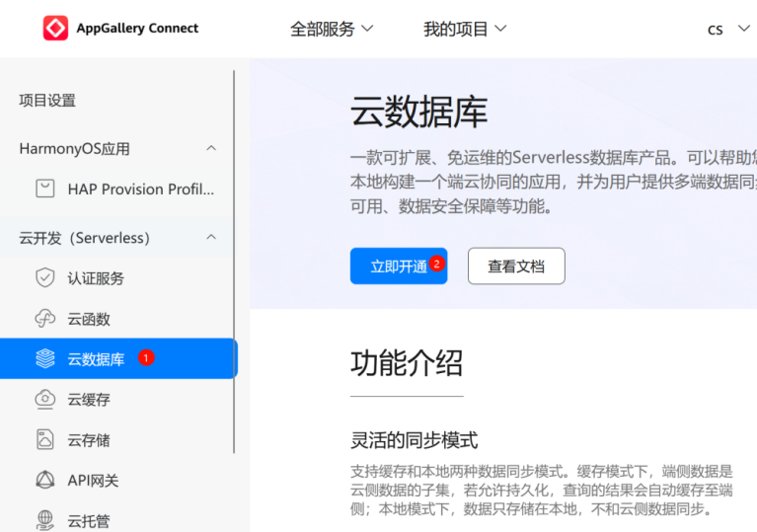Viewport: 757px width, 532px height.
Task: Click the 立即开通 button
Action: click(x=399, y=266)
